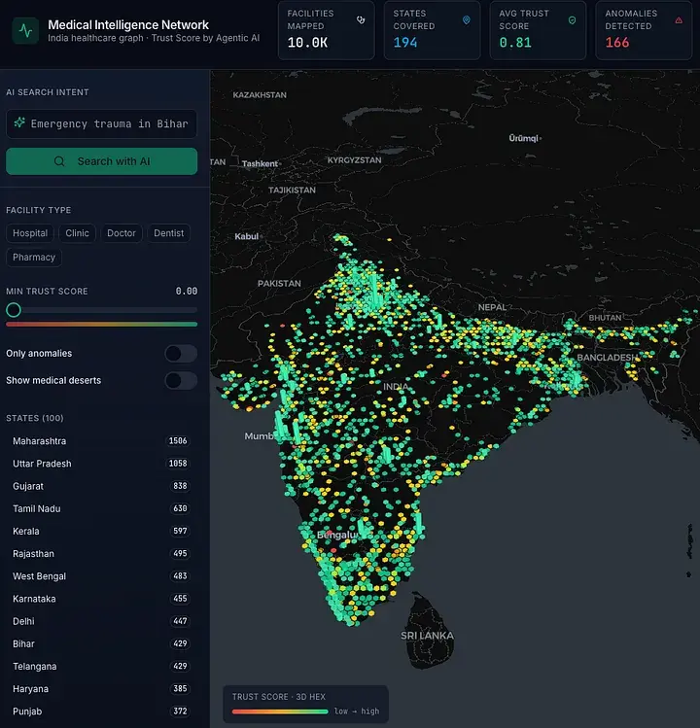
Task: Click the PAKISTAN label on the map
Action: (279, 283)
